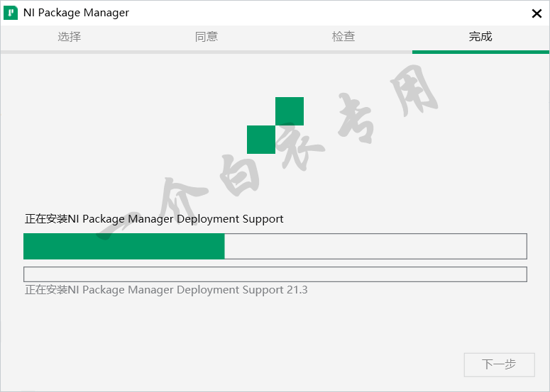
Task: Click the gray indicator line under 同意
Action: (x=207, y=52)
